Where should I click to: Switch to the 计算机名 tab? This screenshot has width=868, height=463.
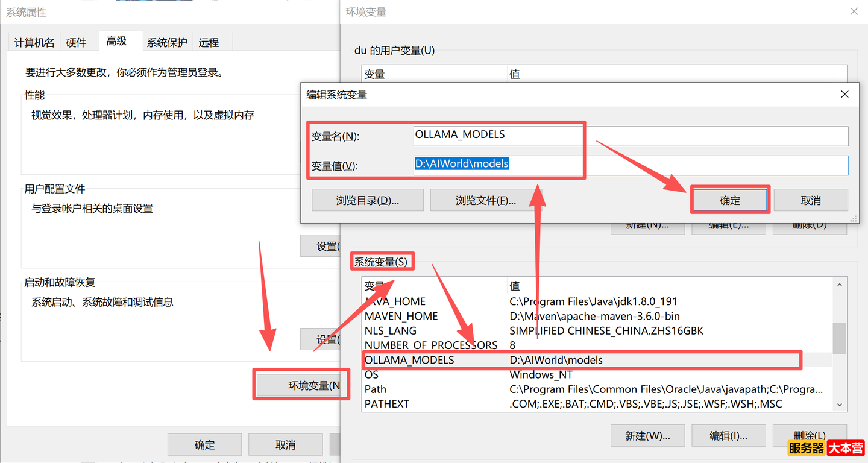tap(34, 42)
